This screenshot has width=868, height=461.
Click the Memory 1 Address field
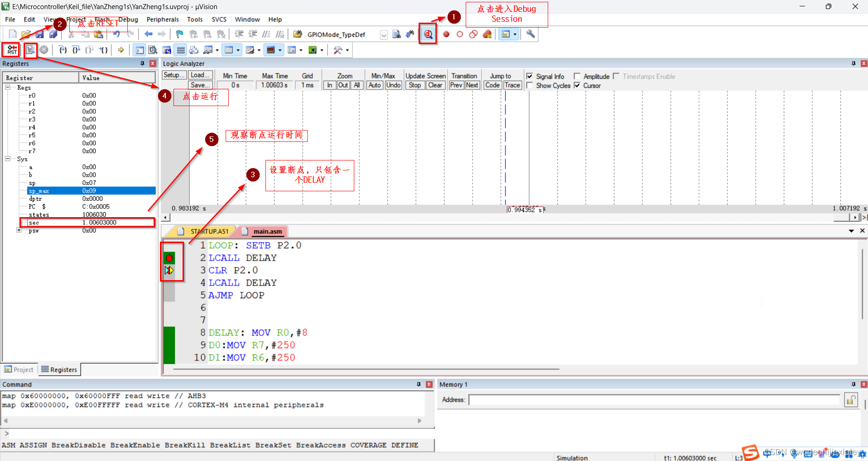[654, 400]
